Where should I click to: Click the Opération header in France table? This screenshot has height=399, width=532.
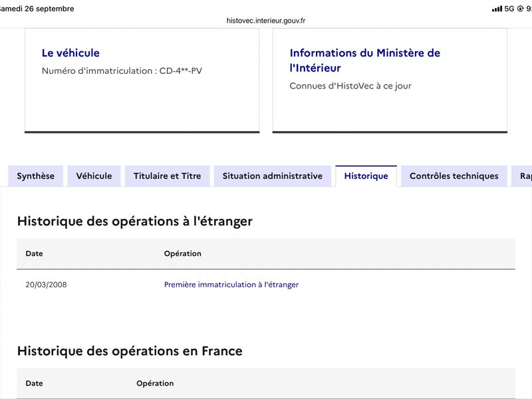155,384
